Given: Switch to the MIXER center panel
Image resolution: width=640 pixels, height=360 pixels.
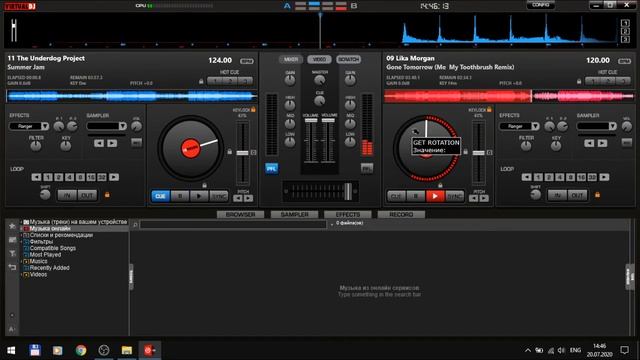Looking at the screenshot, I should click(291, 60).
